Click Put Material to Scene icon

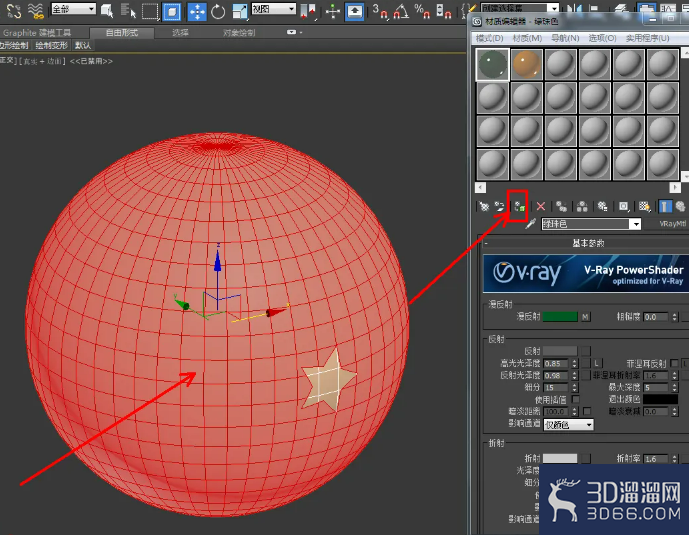click(x=500, y=206)
